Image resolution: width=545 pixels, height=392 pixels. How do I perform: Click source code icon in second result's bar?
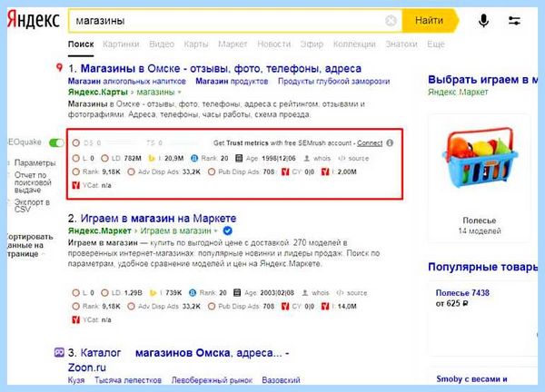[340, 293]
